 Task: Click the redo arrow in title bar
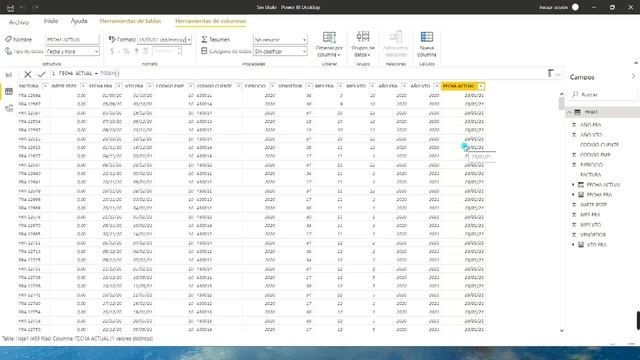pyautogui.click(x=36, y=7)
